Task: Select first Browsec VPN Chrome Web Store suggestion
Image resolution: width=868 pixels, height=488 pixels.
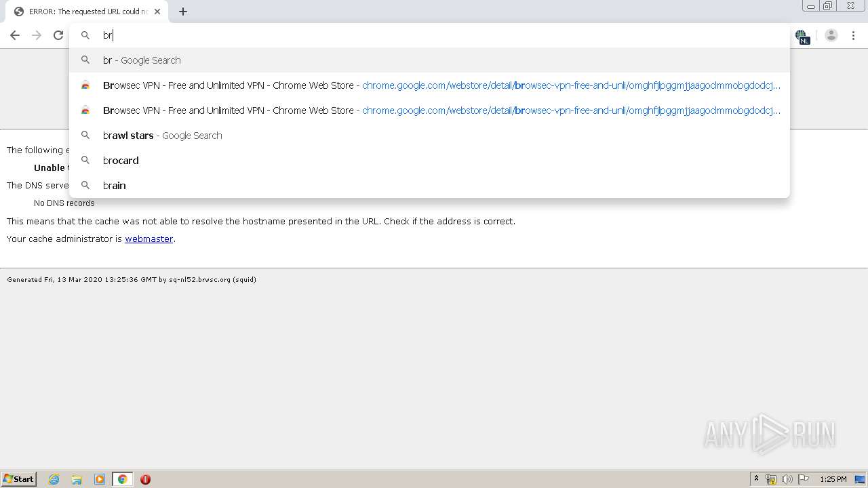Action: tap(430, 85)
